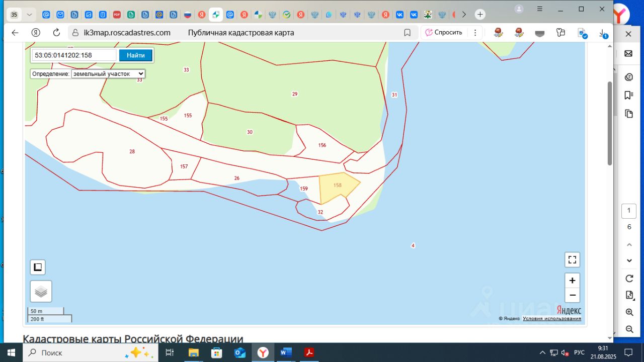Click the copy pages icon in sidebar
The height and width of the screenshot is (362, 644).
pos(628,114)
